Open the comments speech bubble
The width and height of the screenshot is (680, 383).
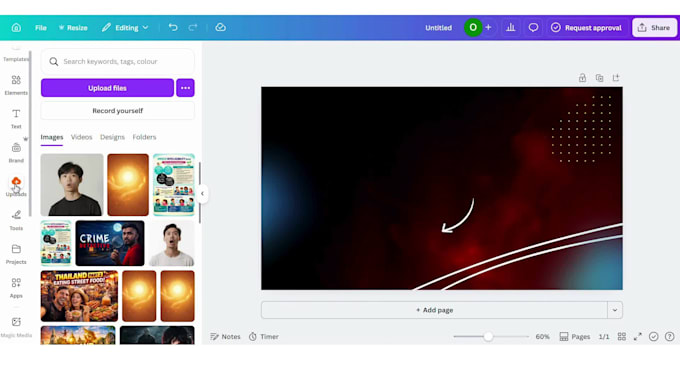tap(533, 27)
